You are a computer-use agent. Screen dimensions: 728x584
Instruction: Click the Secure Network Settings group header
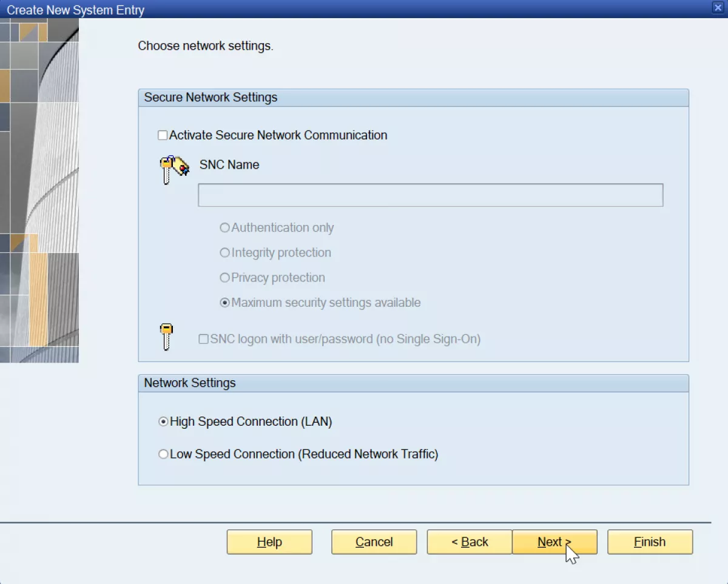[414, 98]
